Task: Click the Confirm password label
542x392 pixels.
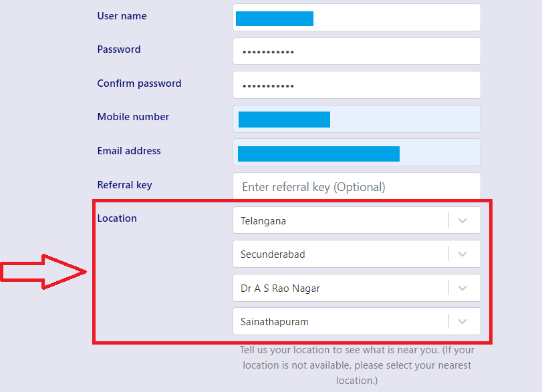Action: coord(139,83)
